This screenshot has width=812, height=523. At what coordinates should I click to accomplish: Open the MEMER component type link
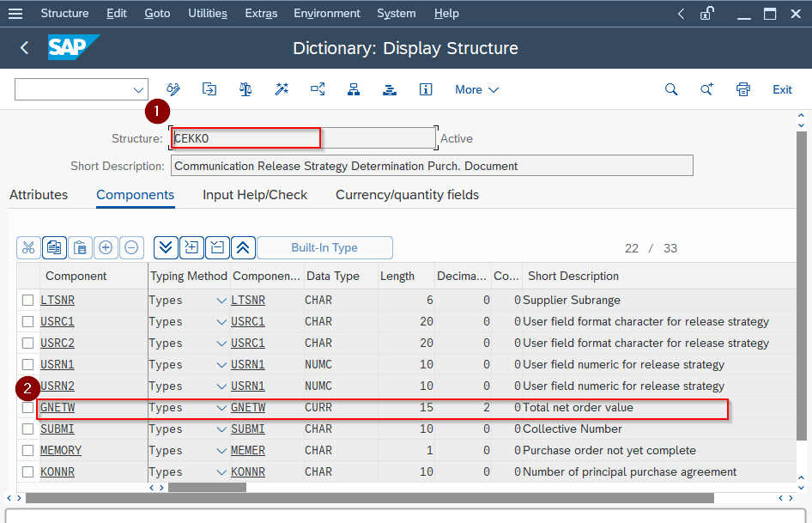(x=248, y=451)
